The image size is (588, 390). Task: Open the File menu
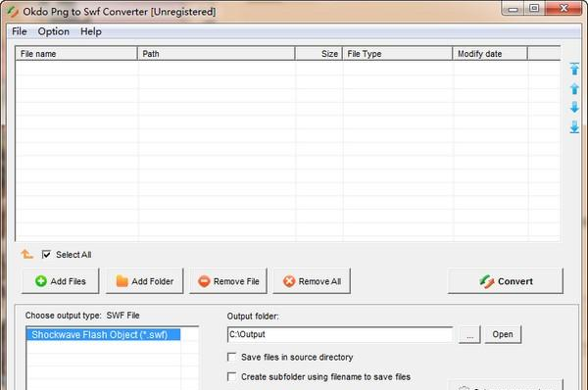coord(20,31)
